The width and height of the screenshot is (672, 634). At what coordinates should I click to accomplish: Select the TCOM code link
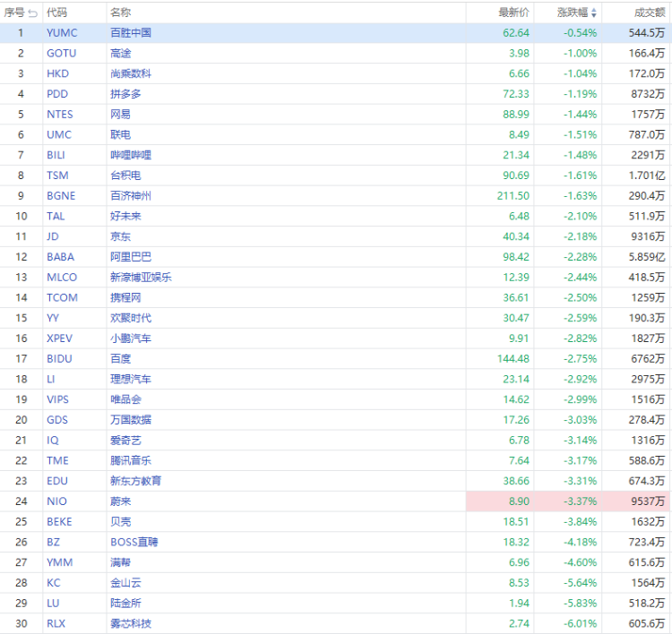[62, 297]
